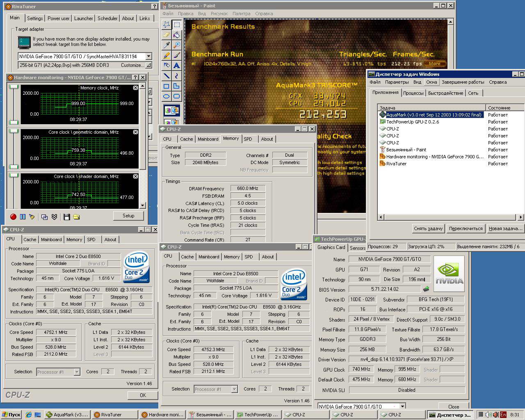This screenshot has width=525, height=420.
Task: Launch Internet Explorer from the quick launch
Action: click(x=29, y=415)
